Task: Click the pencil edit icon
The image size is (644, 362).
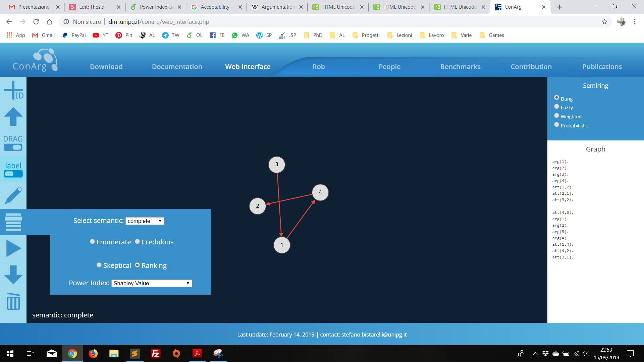Action: click(13, 196)
